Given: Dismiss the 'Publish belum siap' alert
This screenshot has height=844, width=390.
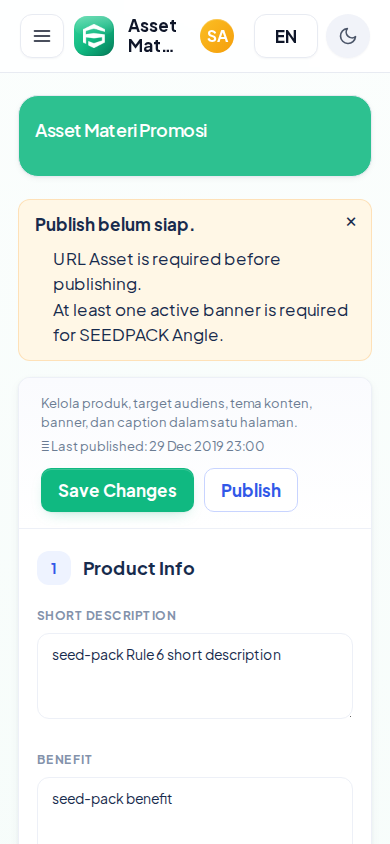Looking at the screenshot, I should (351, 222).
